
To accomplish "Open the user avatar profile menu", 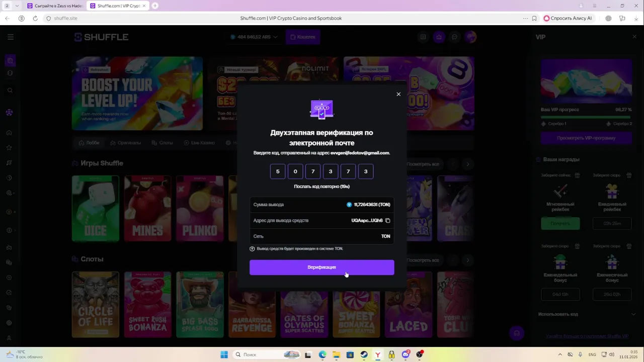I will 470,37.
